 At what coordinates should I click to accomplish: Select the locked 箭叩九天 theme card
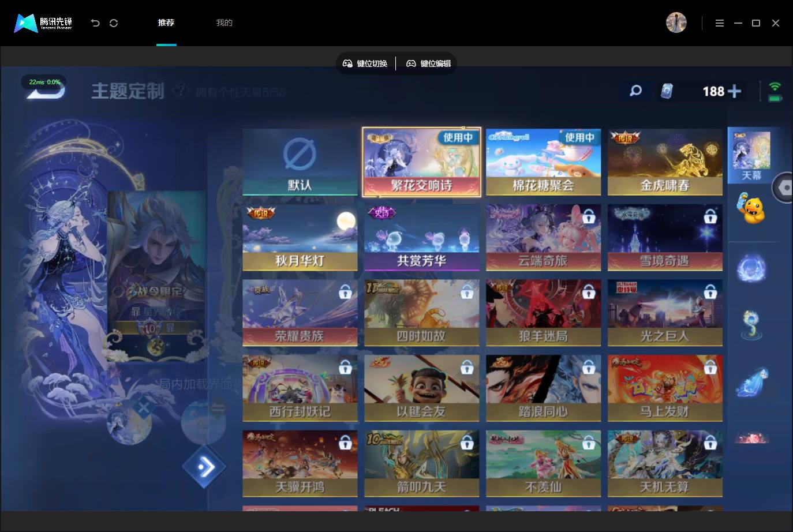click(421, 463)
